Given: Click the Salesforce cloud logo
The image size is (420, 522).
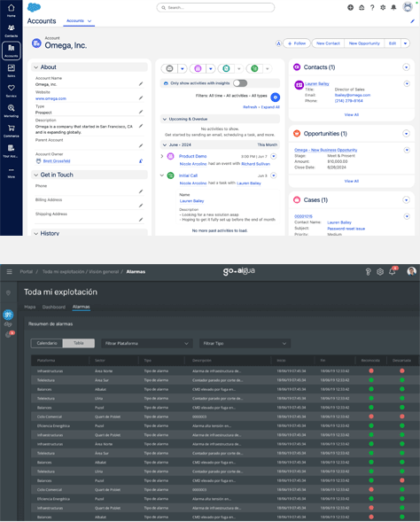Looking at the screenshot, I should pos(34,7).
